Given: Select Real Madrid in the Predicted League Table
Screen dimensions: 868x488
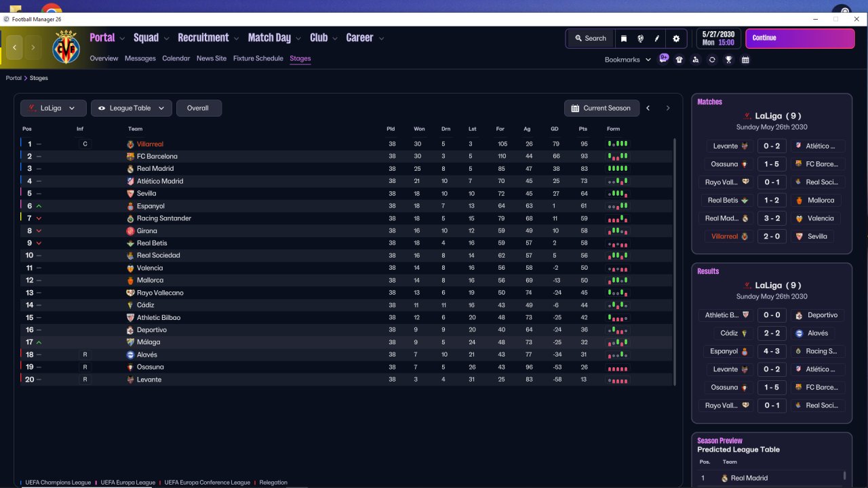Looking at the screenshot, I should coord(749,478).
